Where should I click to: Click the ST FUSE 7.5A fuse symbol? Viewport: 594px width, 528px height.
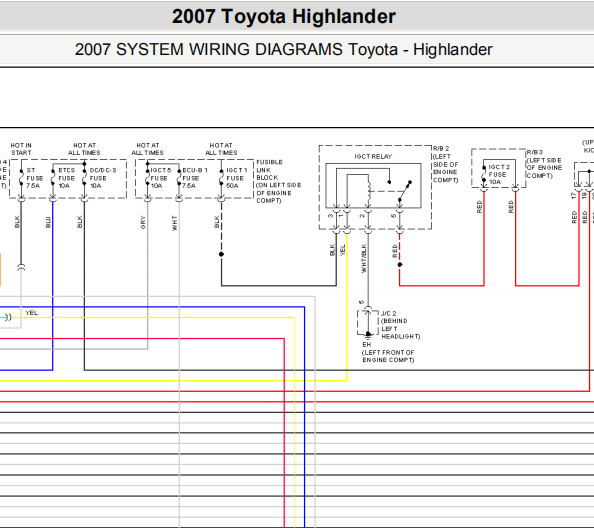click(21, 178)
